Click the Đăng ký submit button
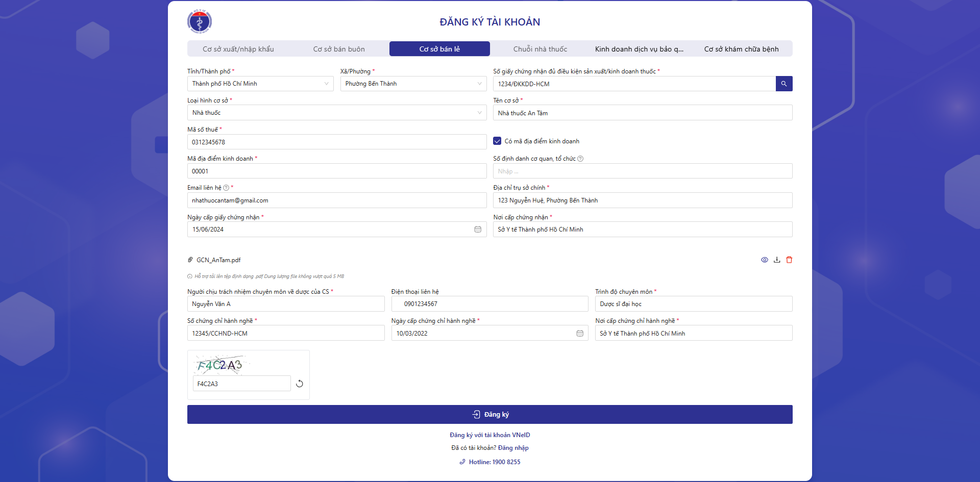This screenshot has height=482, width=980. pyautogui.click(x=490, y=414)
